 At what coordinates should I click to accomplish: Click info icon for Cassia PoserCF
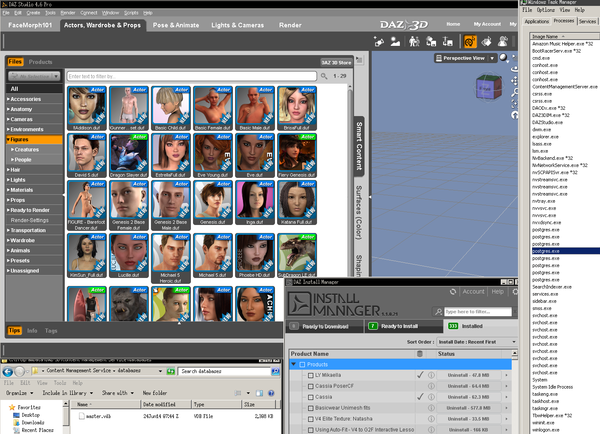click(x=431, y=386)
